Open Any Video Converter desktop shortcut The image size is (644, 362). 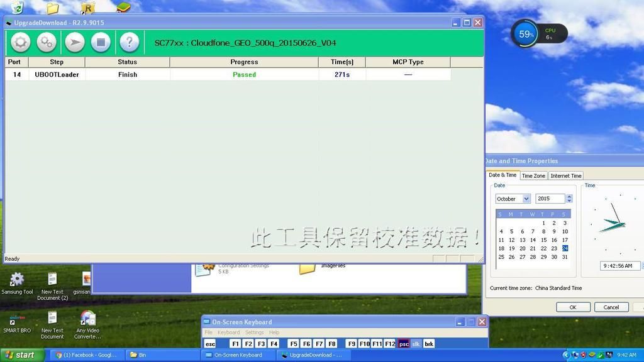pyautogui.click(x=87, y=319)
